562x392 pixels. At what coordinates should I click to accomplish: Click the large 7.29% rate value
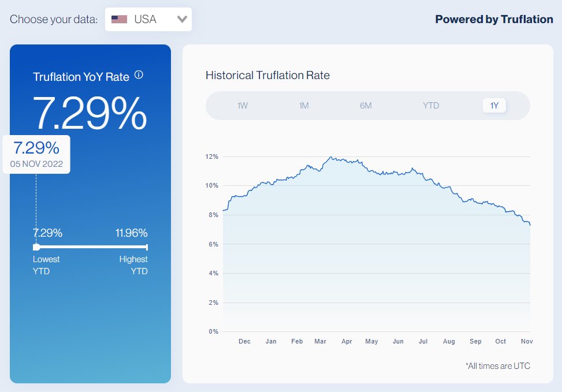90,113
